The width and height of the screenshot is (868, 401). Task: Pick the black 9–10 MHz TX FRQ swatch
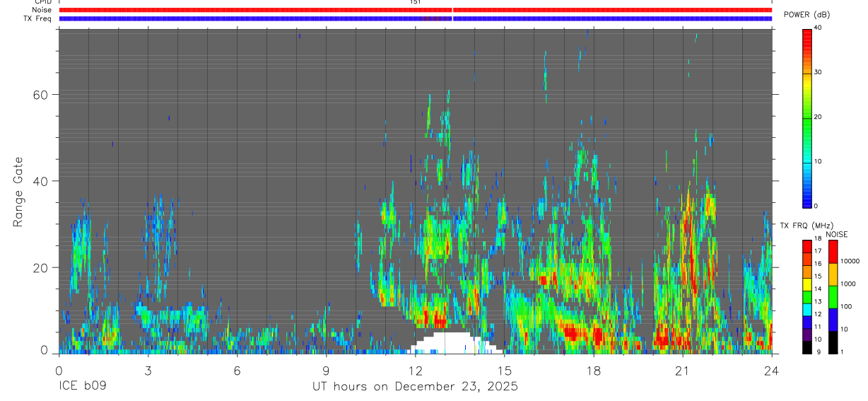[807, 346]
